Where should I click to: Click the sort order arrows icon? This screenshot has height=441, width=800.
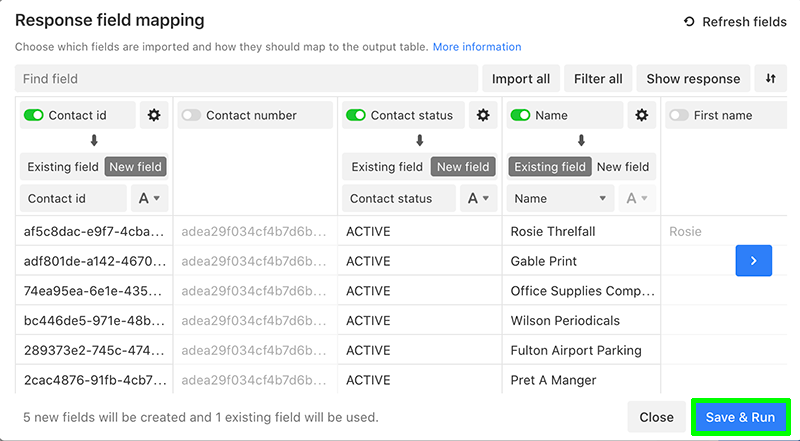[x=770, y=79]
